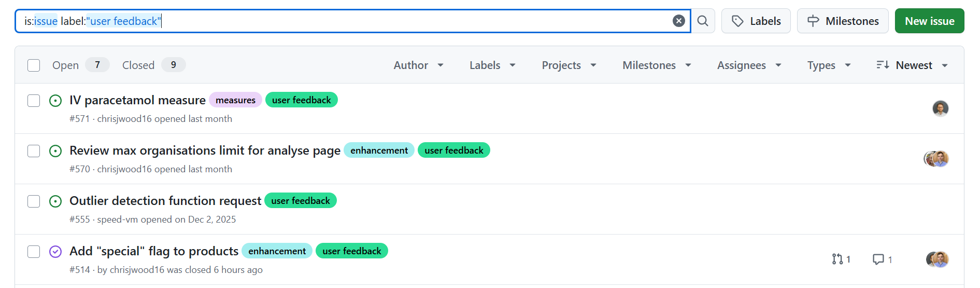Click author chrisjwood16 on issue #514
Screen dimensions: 980x288
point(137,270)
